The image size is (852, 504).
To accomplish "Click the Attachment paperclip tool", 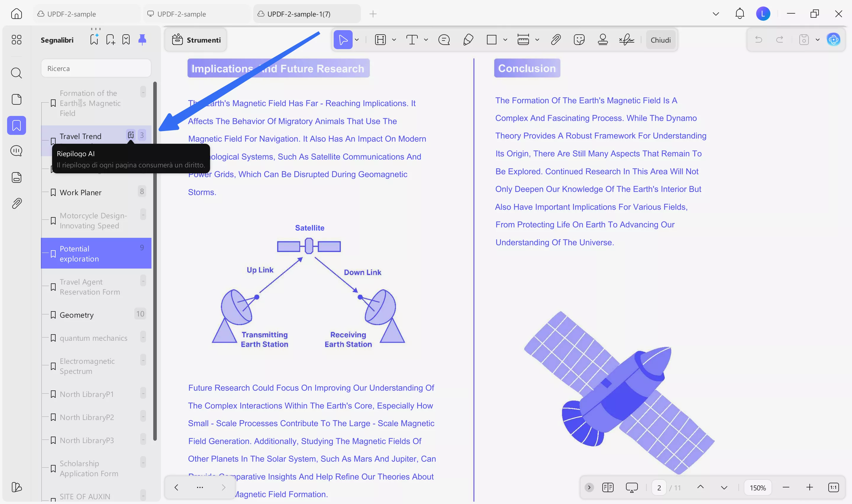I will click(x=556, y=40).
